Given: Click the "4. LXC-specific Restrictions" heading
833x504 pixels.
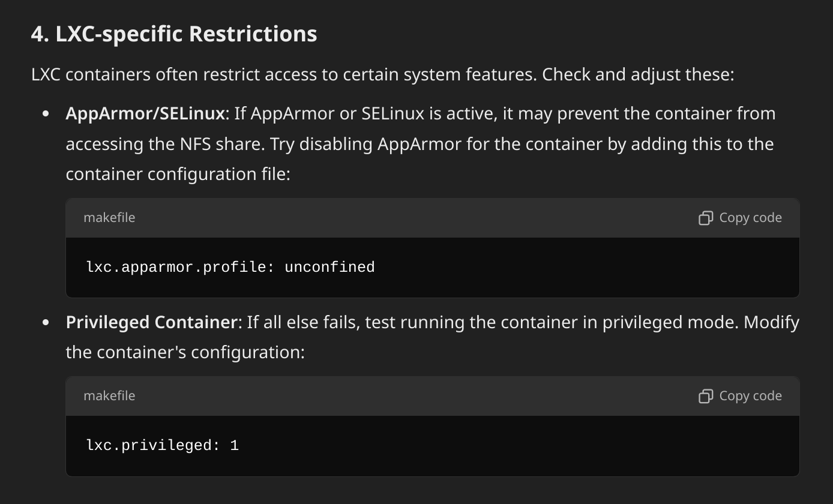Looking at the screenshot, I should pyautogui.click(x=174, y=34).
